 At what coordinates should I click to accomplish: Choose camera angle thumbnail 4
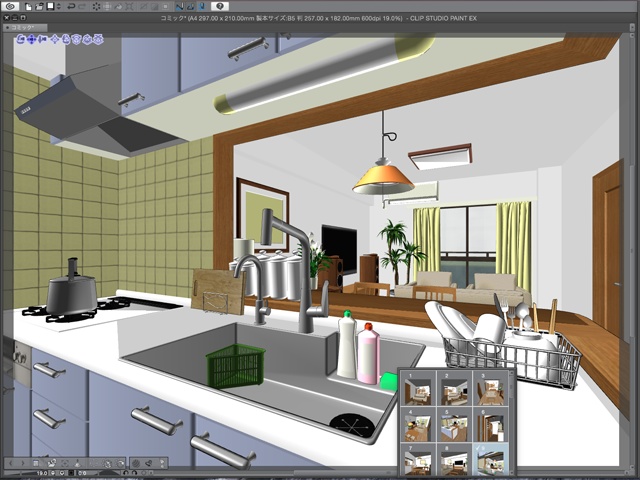pyautogui.click(x=418, y=424)
